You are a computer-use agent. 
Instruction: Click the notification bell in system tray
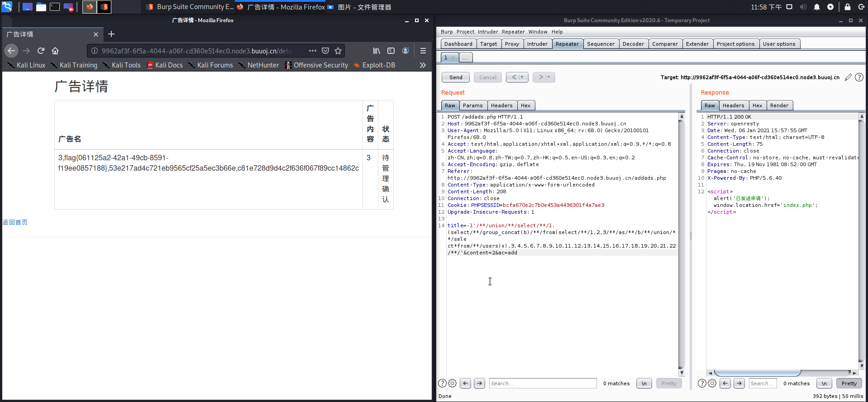(817, 7)
